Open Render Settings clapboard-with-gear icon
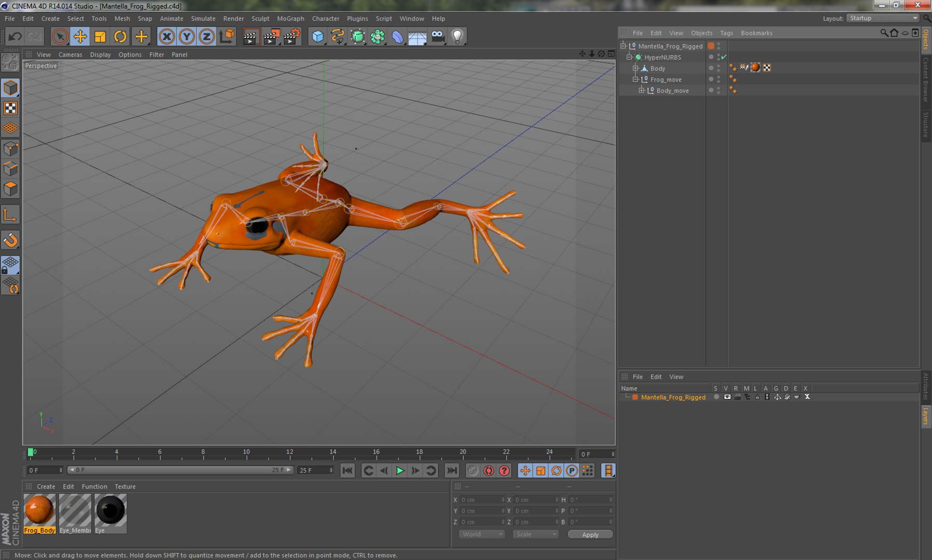This screenshot has width=932, height=560. click(x=292, y=36)
